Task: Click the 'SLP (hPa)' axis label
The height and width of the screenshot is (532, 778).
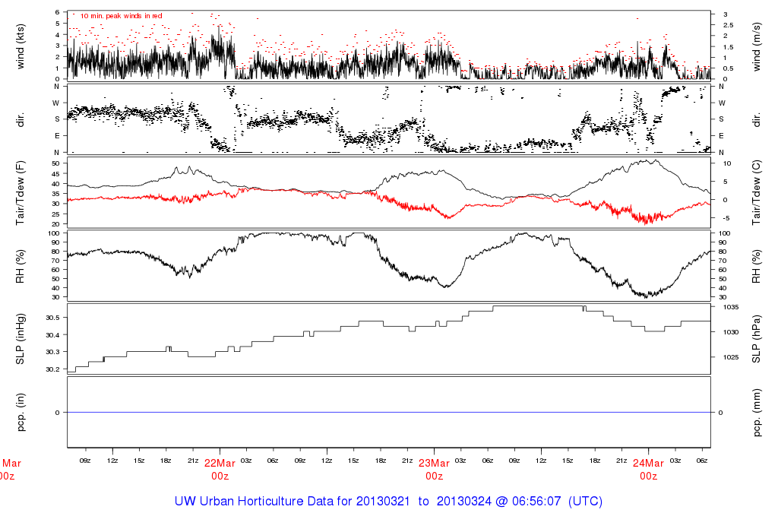Action: (757, 339)
